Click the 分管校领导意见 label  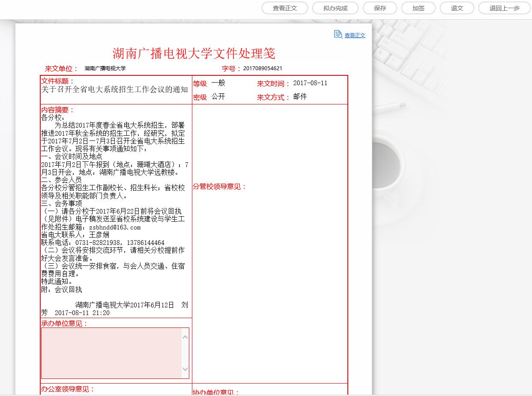[220, 187]
